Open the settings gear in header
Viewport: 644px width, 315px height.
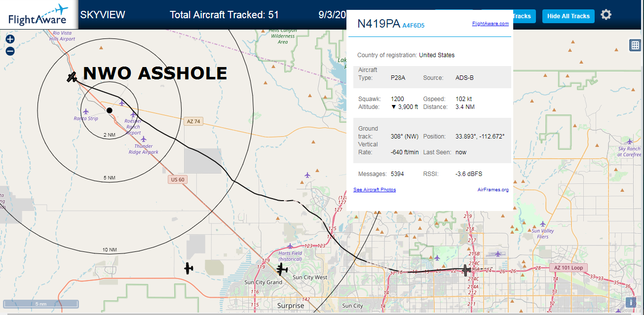(x=606, y=15)
